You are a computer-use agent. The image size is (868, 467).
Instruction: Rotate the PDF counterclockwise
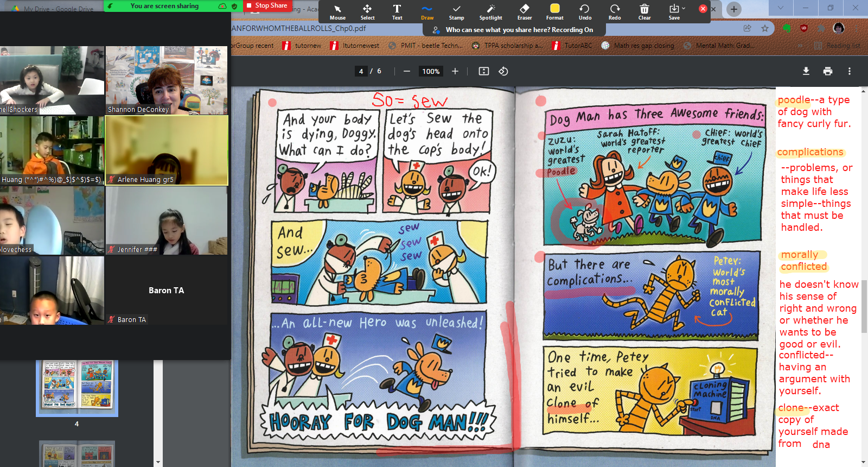coord(503,71)
